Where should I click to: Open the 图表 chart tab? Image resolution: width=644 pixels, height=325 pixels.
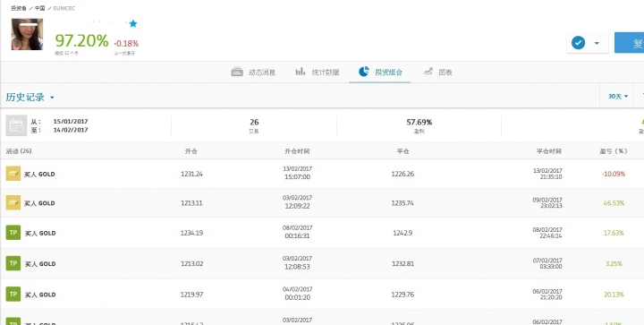[x=437, y=73]
